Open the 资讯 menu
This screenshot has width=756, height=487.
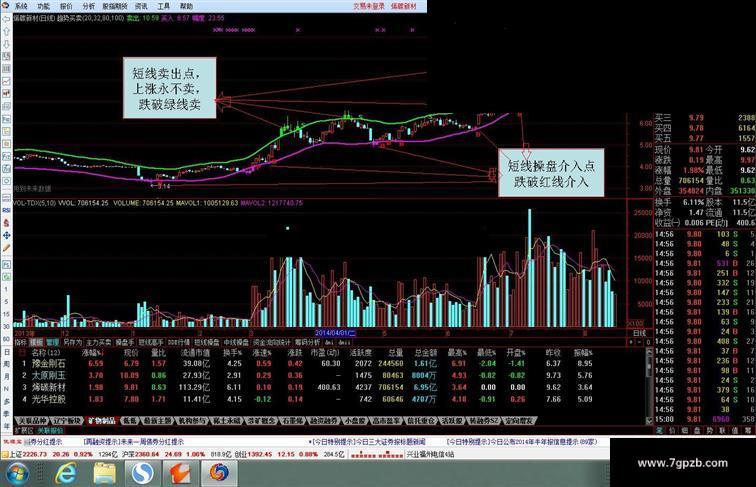click(141, 6)
